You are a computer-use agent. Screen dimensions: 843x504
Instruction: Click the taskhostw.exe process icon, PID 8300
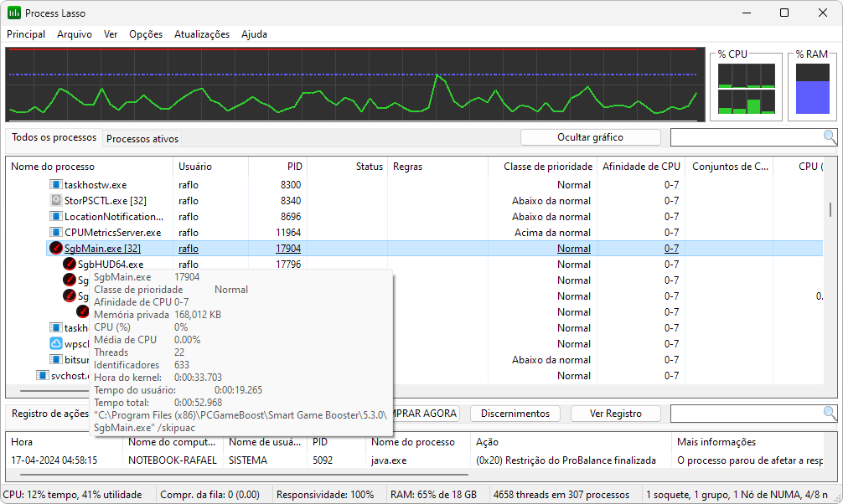[55, 185]
